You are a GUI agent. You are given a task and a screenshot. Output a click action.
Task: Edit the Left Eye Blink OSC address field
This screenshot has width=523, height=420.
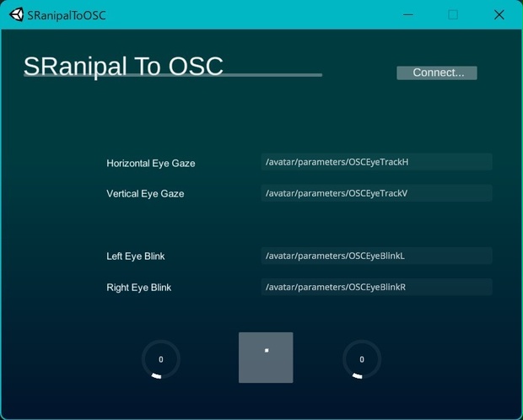coord(376,256)
